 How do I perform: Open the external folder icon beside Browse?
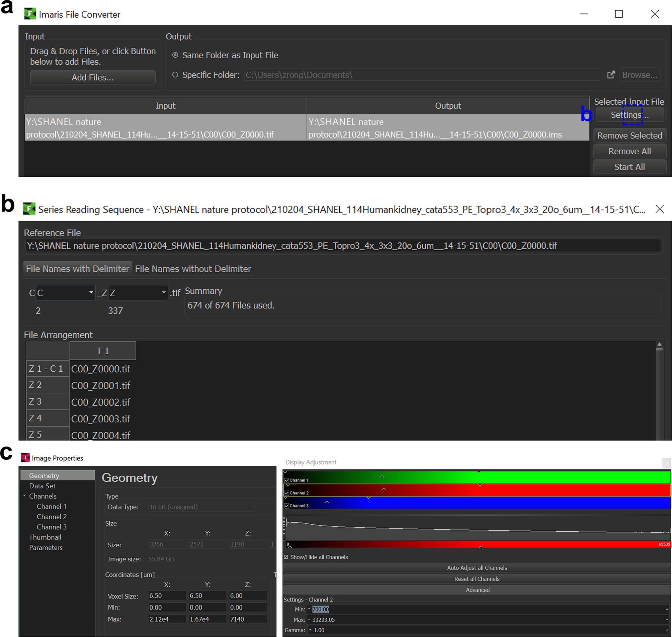pyautogui.click(x=610, y=75)
